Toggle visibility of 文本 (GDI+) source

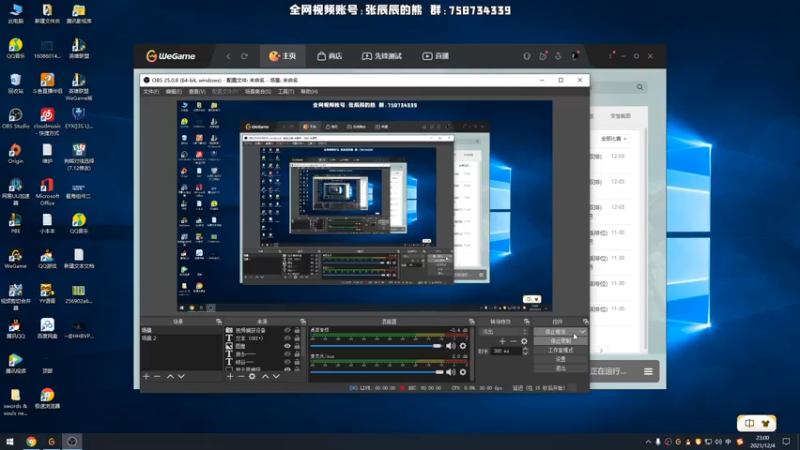288,338
